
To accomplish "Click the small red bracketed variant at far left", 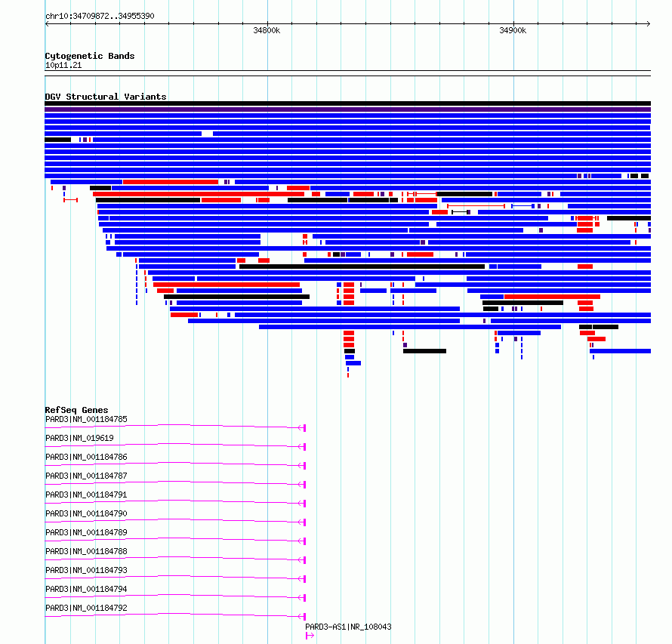I will point(70,200).
